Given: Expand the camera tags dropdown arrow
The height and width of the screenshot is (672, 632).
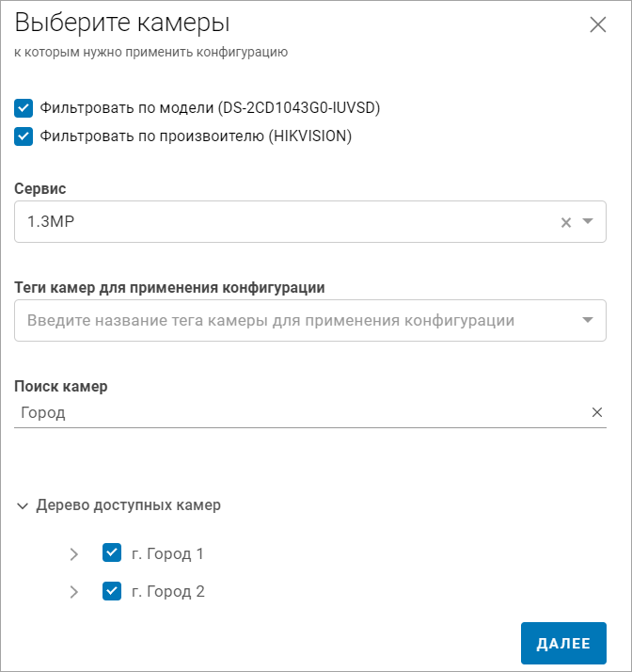Looking at the screenshot, I should 588,320.
